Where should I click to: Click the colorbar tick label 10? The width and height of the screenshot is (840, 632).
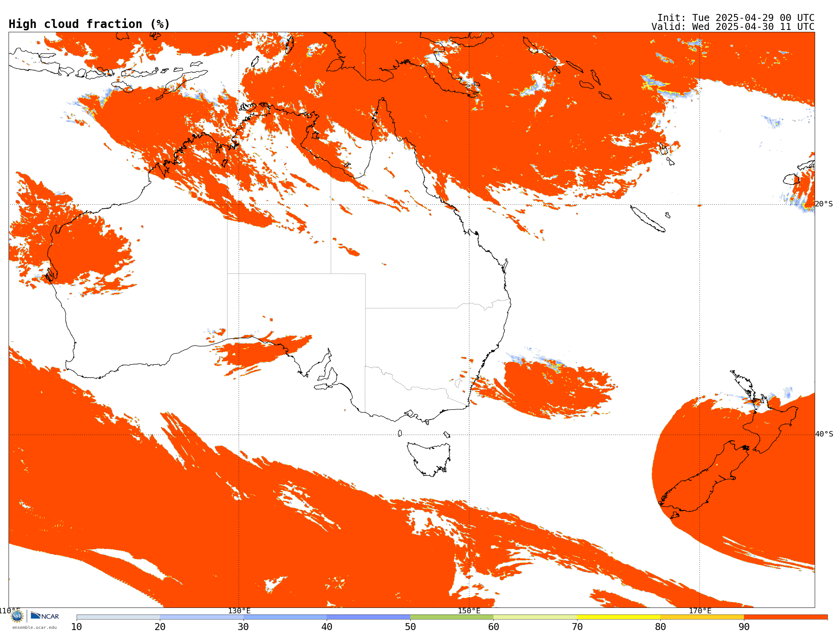pos(77,627)
